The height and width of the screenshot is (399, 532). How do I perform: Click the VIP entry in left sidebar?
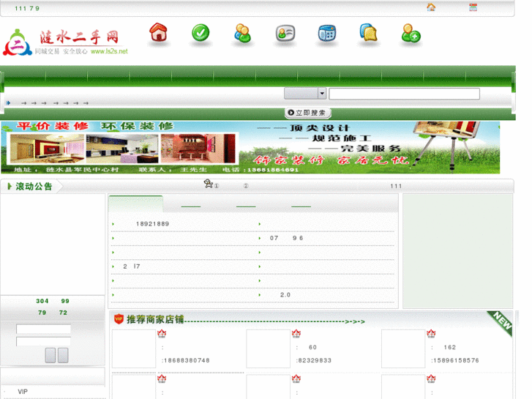coord(23,392)
